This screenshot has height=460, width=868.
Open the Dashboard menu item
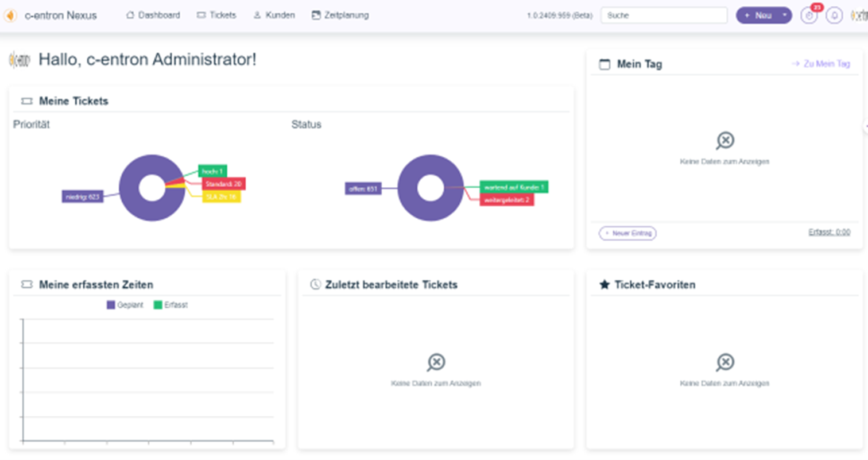[x=153, y=16]
